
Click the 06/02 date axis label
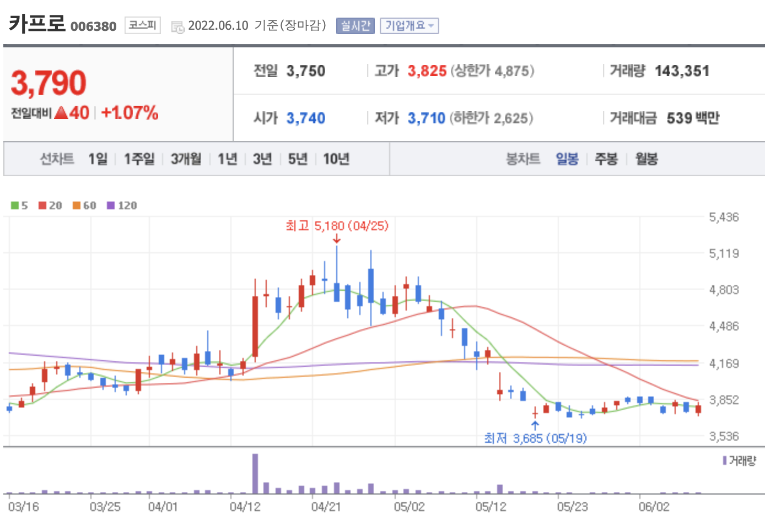click(x=654, y=507)
